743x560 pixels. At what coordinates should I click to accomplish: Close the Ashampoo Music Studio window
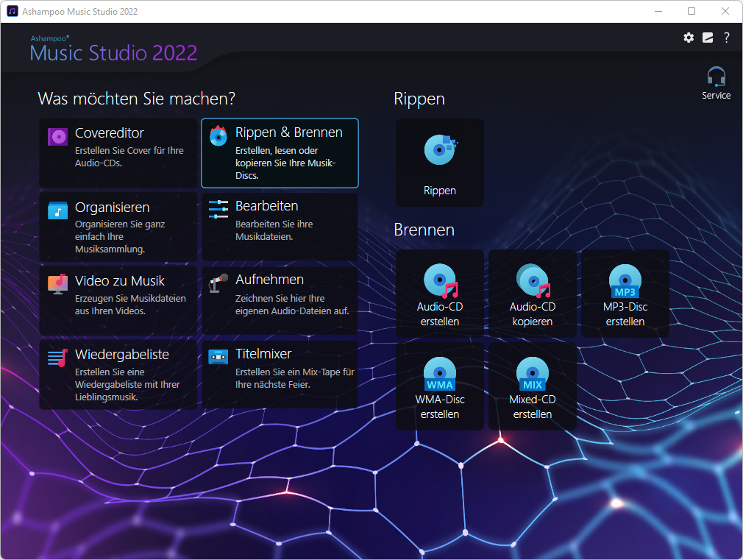coord(725,11)
